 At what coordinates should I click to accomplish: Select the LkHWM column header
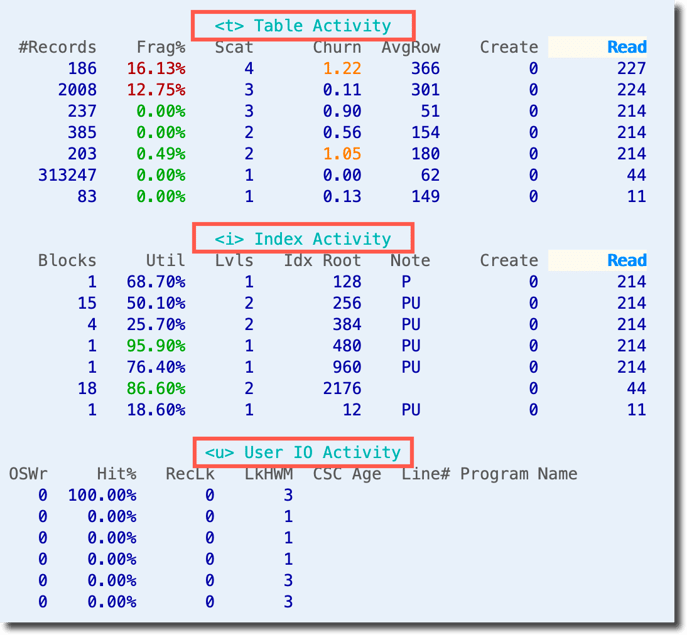268,474
